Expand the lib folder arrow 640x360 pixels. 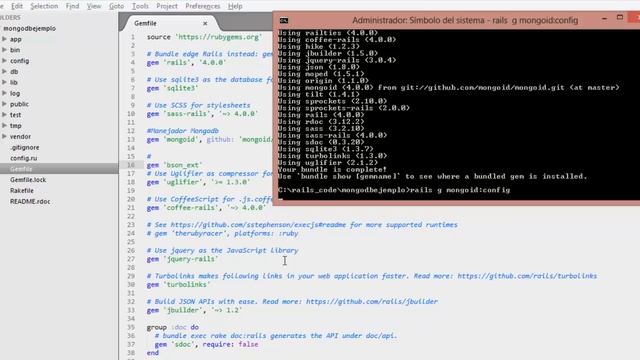click(4, 82)
